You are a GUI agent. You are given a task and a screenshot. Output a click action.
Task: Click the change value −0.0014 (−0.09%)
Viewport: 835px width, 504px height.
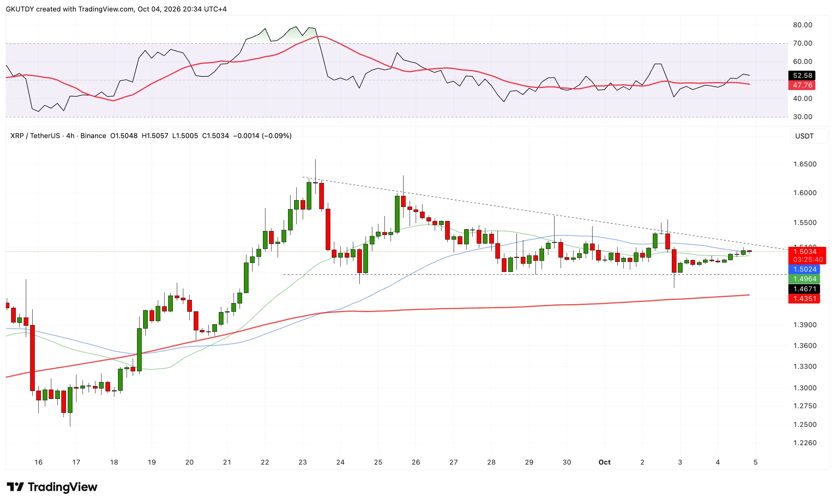pyautogui.click(x=262, y=136)
